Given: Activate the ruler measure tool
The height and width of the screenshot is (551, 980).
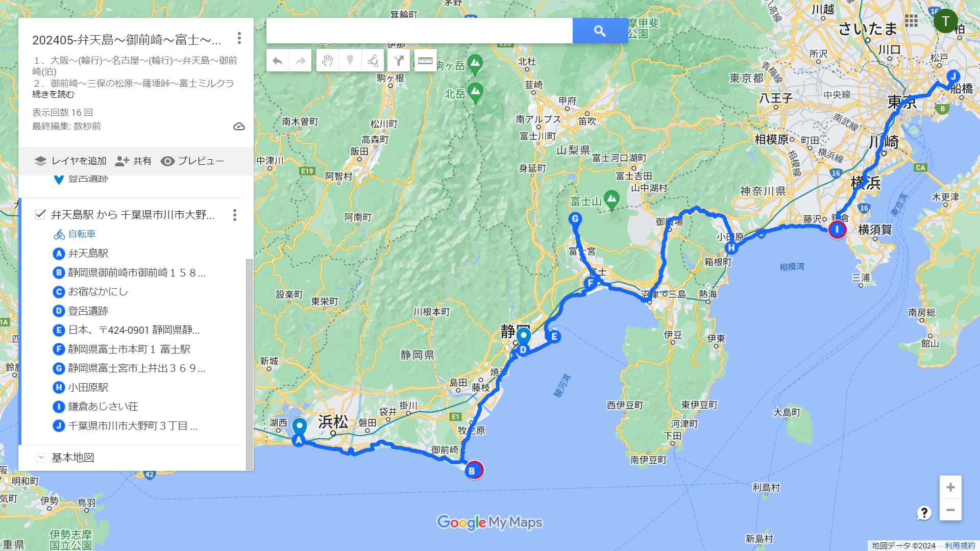Looking at the screenshot, I should click(425, 61).
